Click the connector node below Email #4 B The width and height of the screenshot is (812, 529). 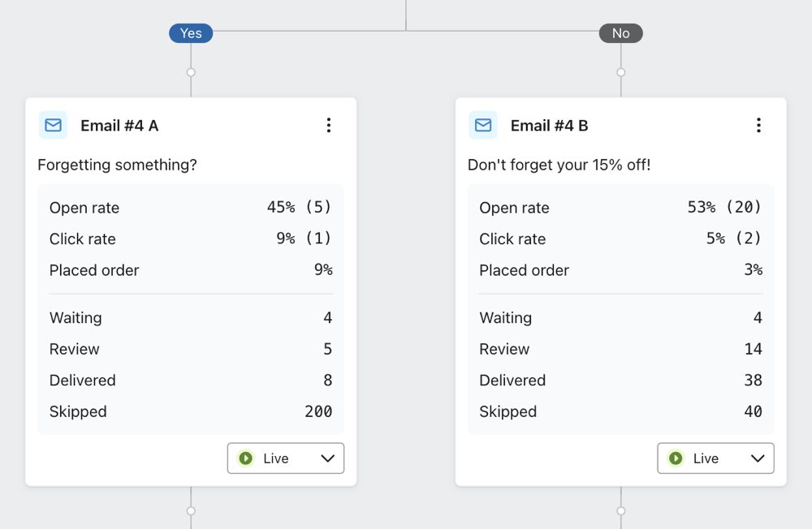[x=620, y=512]
